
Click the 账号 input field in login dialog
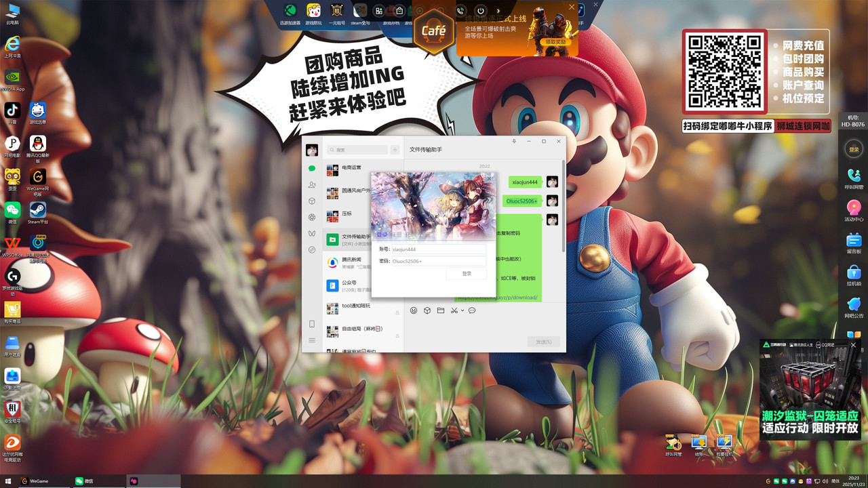439,249
